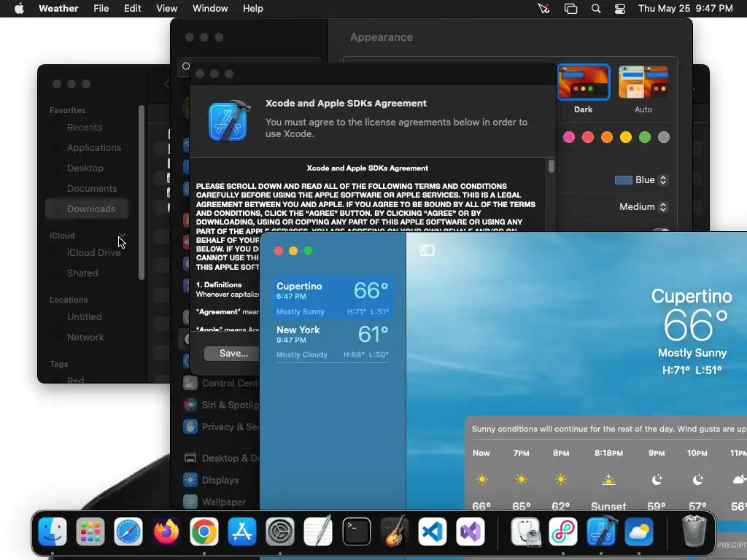Open the Weather app menu
This screenshot has width=747, height=560.
pyautogui.click(x=58, y=9)
